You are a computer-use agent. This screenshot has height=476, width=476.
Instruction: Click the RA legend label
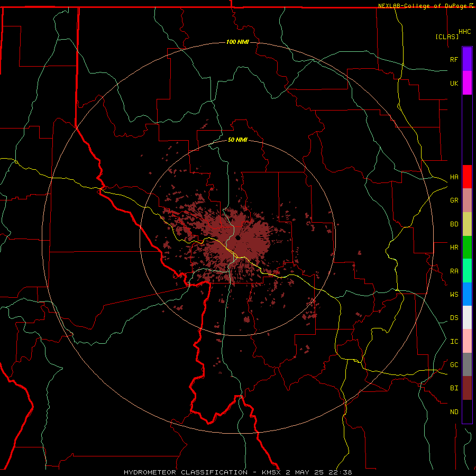(x=454, y=271)
